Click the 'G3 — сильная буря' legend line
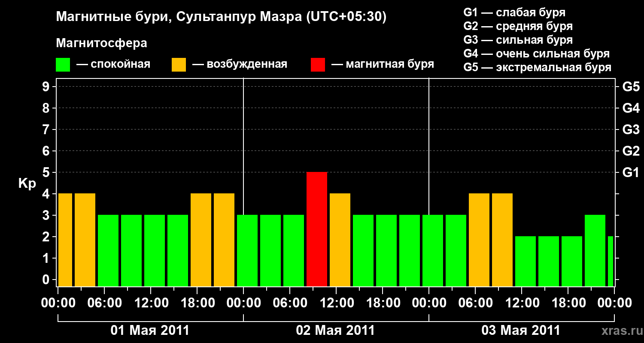Screen dimensions: 644x343 click(518, 40)
